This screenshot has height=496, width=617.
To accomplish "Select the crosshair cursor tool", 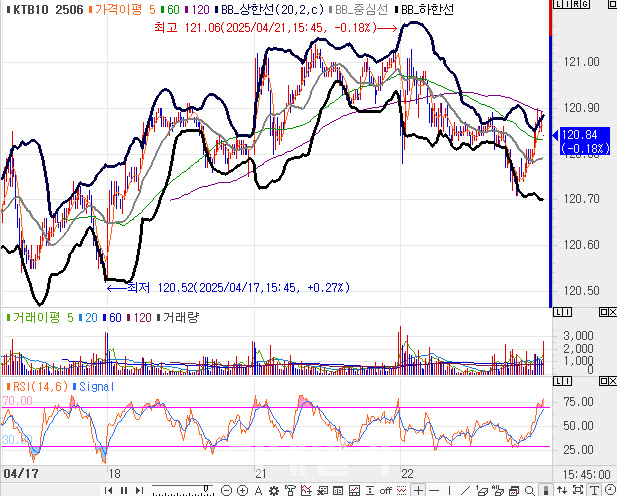I will (x=418, y=490).
